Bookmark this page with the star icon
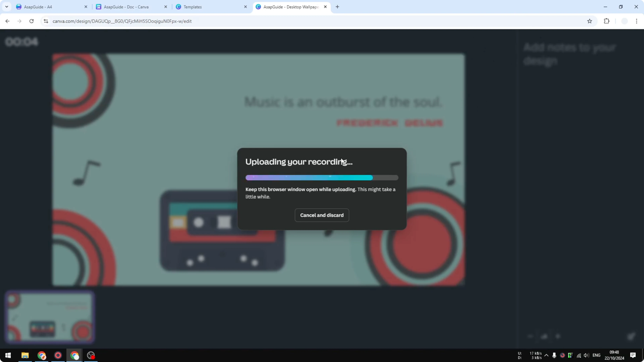The width and height of the screenshot is (644, 362). tap(590, 21)
